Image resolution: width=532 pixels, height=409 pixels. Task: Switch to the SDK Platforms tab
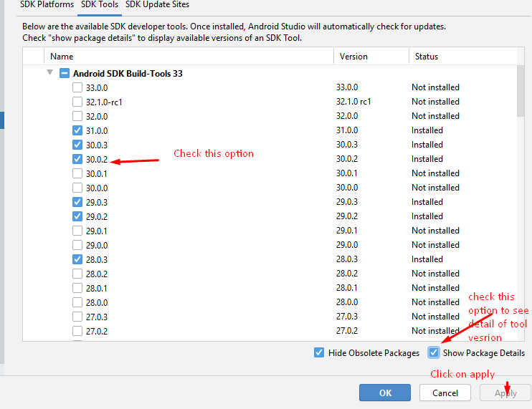(47, 5)
